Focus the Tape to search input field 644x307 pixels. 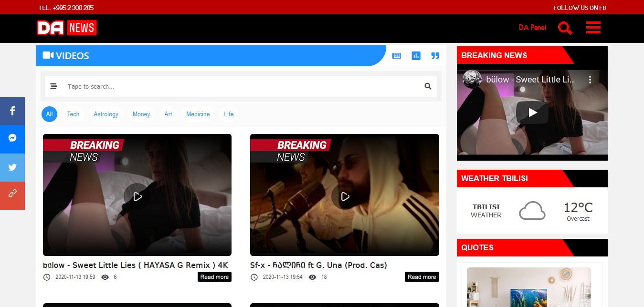pos(241,86)
